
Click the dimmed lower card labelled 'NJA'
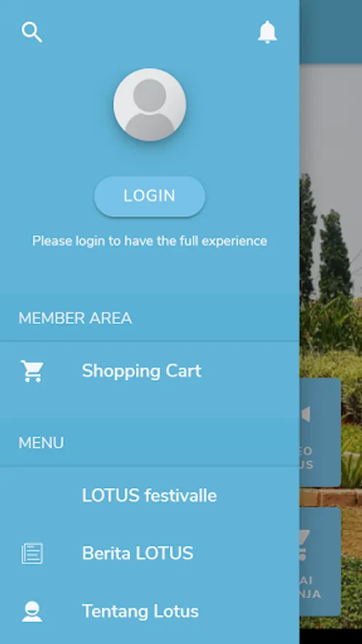320,562
